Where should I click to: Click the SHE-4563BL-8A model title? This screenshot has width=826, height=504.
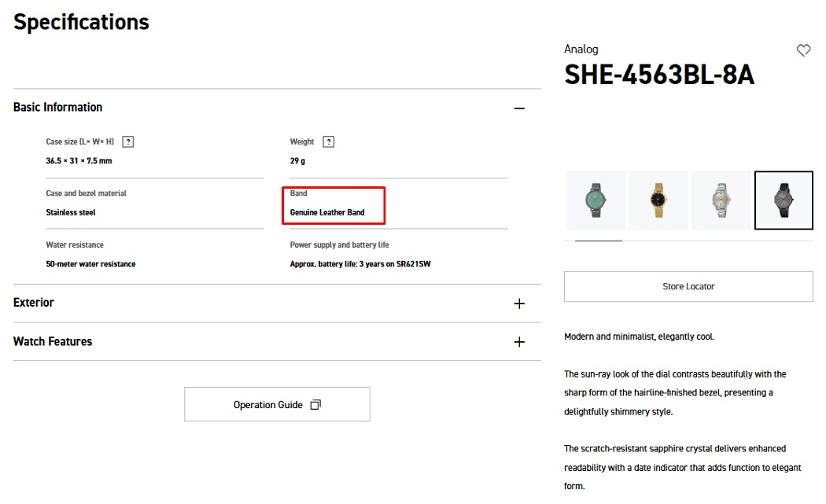coord(659,75)
